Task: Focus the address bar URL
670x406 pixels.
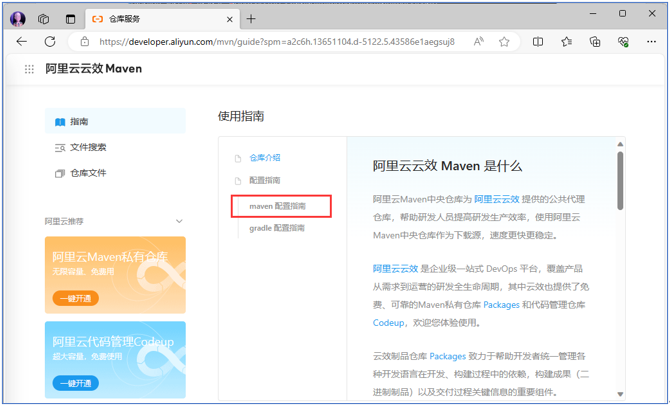Action: [277, 42]
